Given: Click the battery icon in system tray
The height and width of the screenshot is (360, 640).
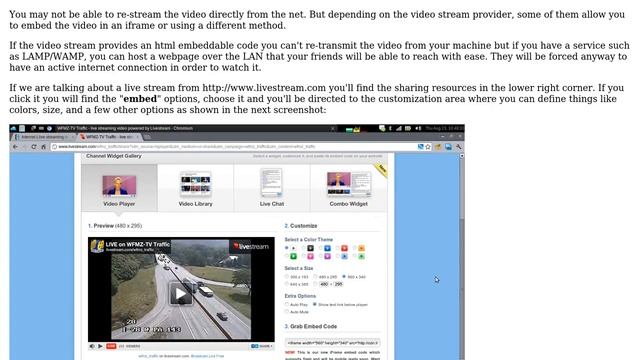Looking at the screenshot, I should pos(408,128).
